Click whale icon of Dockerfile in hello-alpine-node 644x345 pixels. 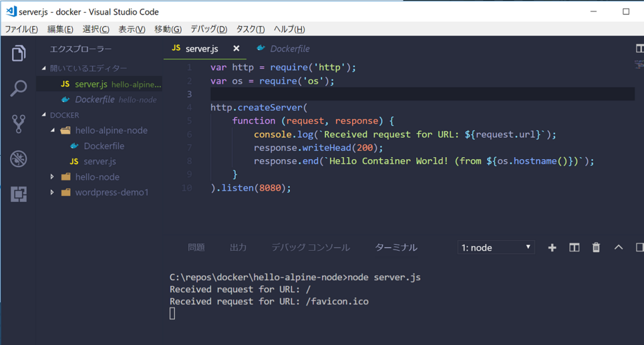coord(74,146)
